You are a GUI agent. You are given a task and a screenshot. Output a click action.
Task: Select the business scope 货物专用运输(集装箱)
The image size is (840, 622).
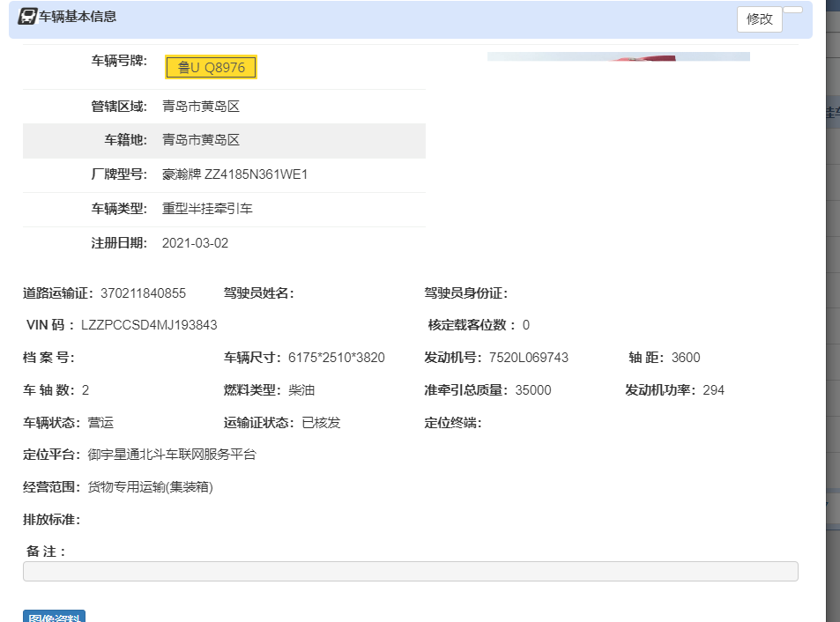pyautogui.click(x=150, y=487)
